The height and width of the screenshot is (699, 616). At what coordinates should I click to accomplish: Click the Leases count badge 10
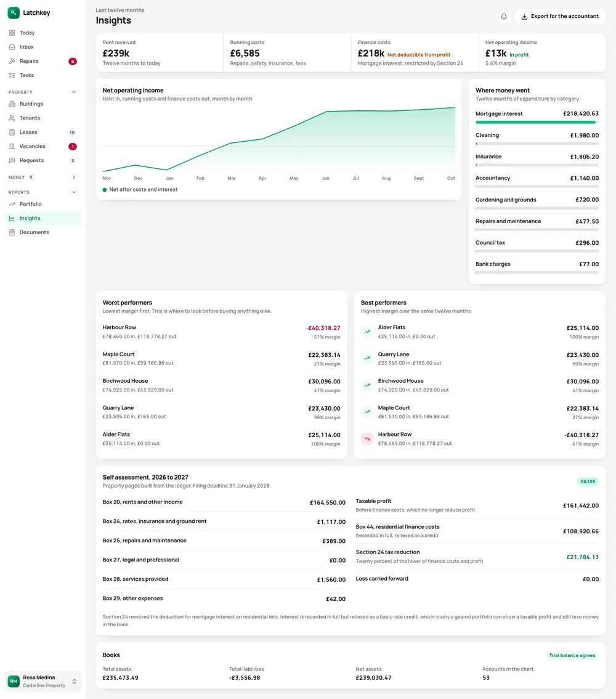(x=72, y=133)
